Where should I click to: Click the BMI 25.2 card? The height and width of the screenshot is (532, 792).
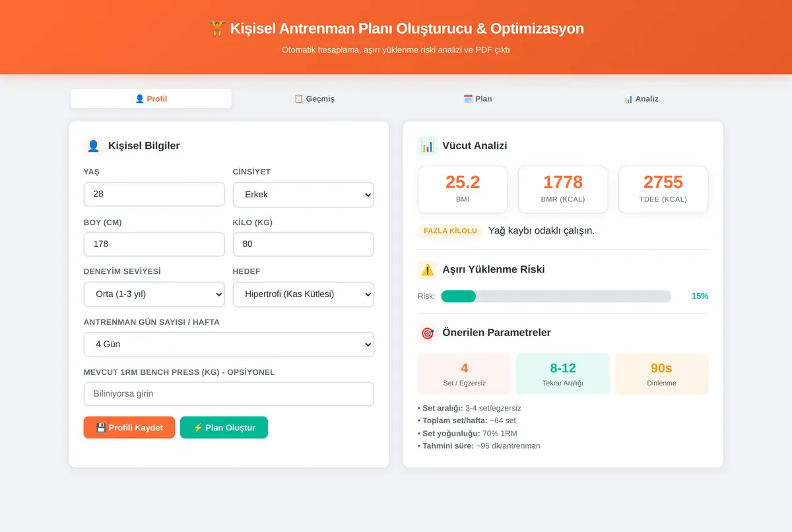pos(463,189)
